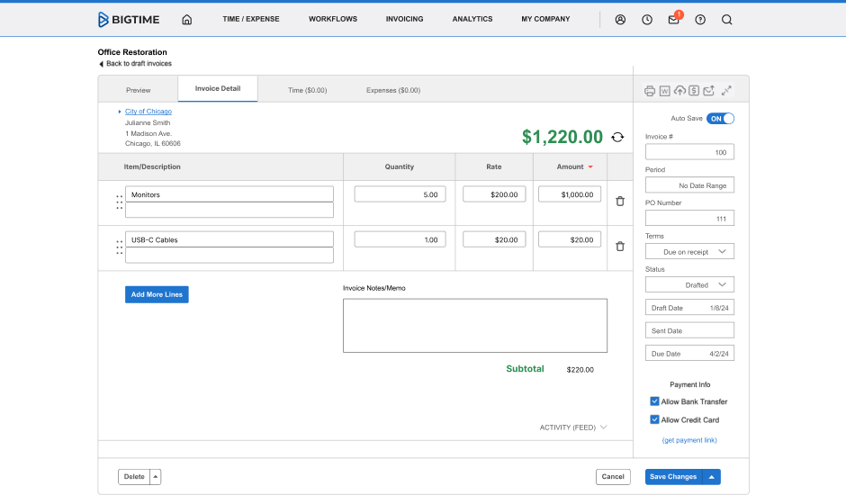Open the timer clock icon
Viewport: 846px width, 504px height.
tap(647, 20)
